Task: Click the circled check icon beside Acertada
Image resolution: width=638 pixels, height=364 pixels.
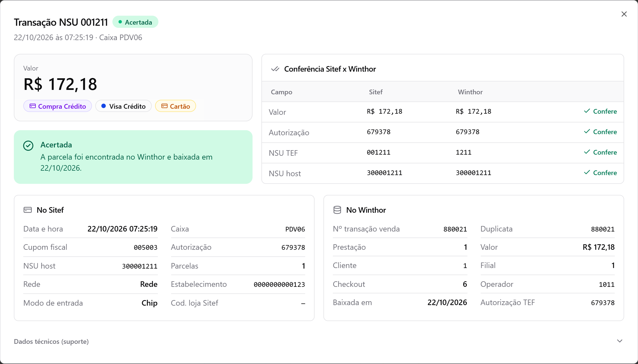Action: (28, 145)
